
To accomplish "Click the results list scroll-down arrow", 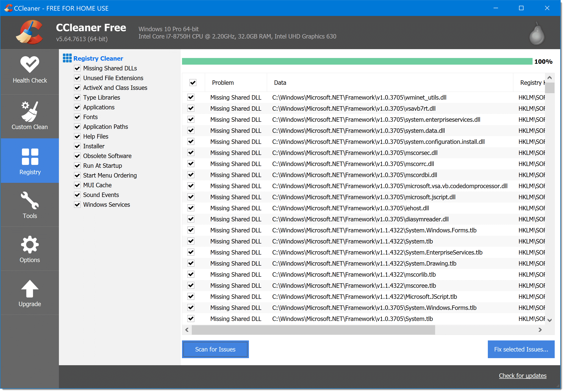I will (550, 320).
